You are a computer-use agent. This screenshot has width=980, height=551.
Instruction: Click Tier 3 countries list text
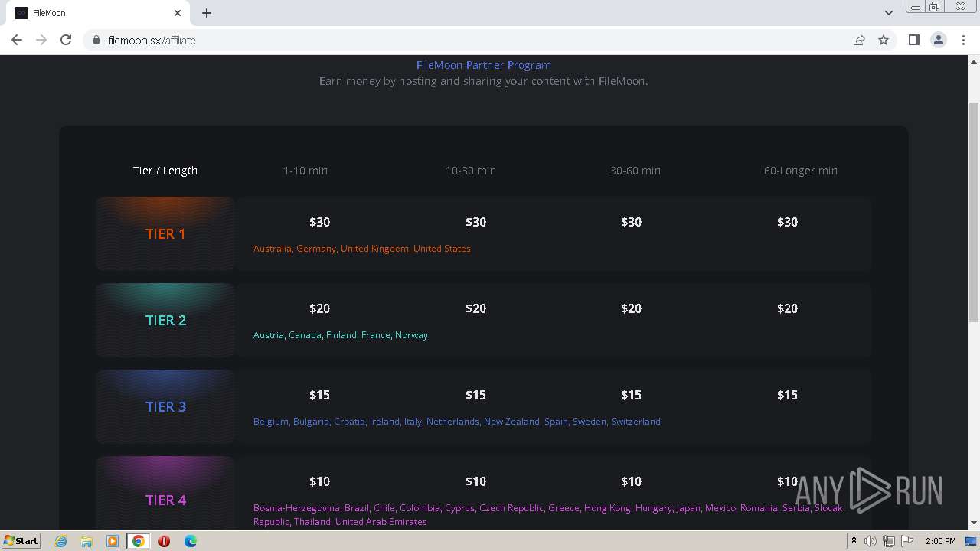point(457,422)
